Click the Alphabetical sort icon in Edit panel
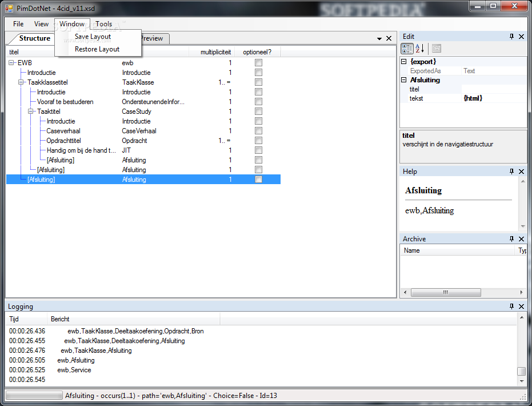The height and width of the screenshot is (406, 532). click(419, 49)
